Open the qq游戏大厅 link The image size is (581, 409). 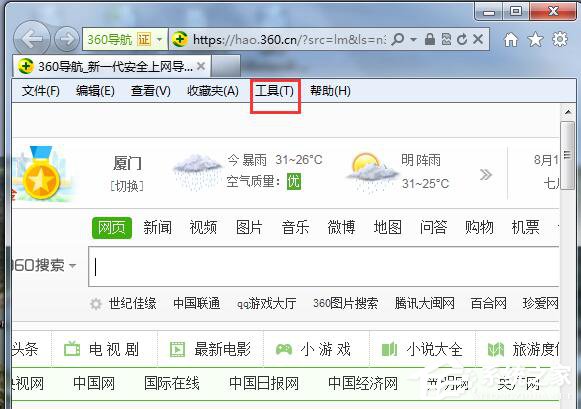click(x=266, y=304)
